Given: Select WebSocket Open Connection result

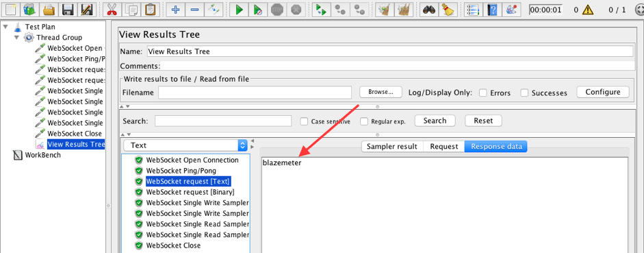Looking at the screenshot, I should (192, 160).
